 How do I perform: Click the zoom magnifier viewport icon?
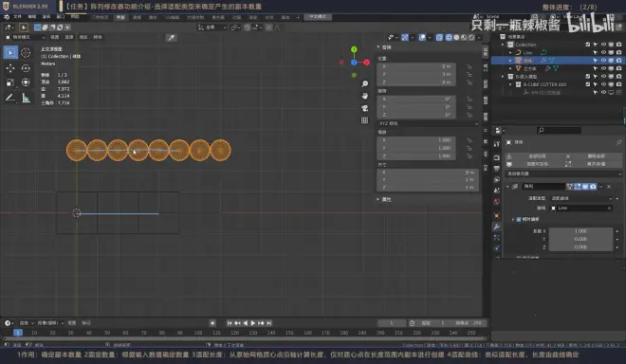tap(364, 83)
